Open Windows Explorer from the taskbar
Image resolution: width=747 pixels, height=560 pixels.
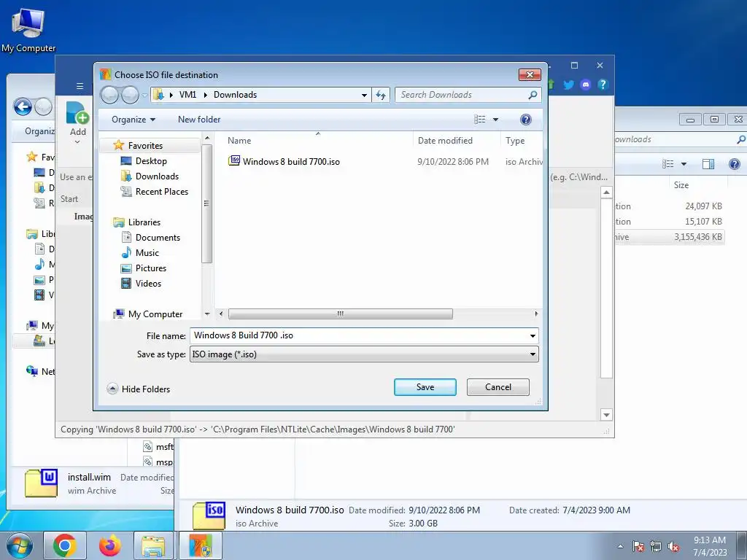click(153, 545)
